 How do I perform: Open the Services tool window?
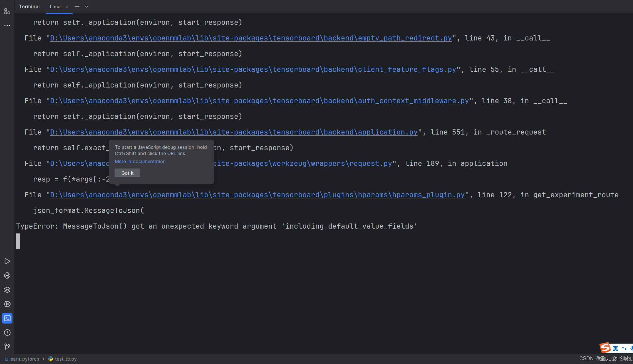click(x=7, y=304)
